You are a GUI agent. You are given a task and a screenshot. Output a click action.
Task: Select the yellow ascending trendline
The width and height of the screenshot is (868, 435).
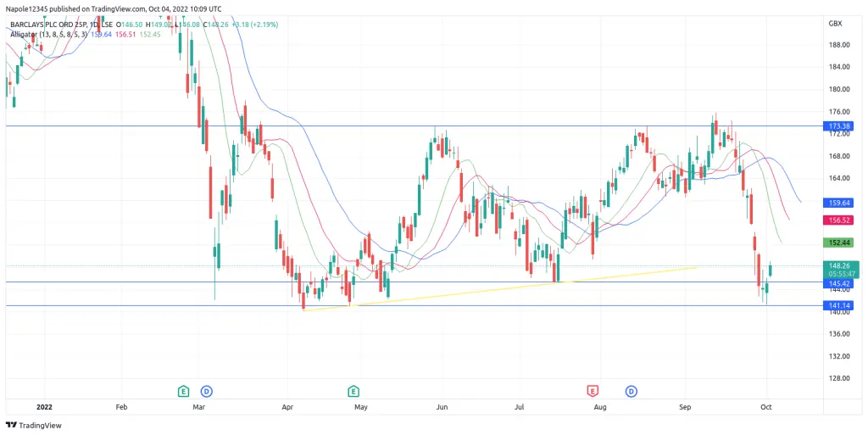click(x=500, y=289)
